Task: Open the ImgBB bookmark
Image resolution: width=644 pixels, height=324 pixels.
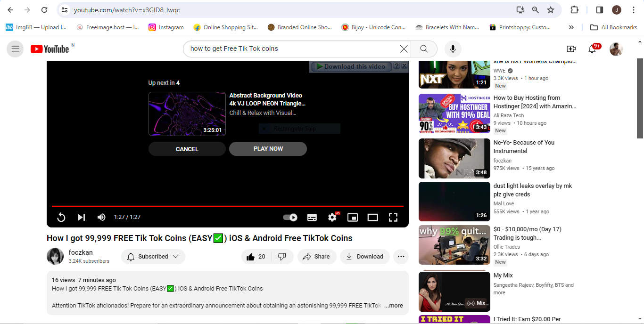Action: tap(36, 27)
